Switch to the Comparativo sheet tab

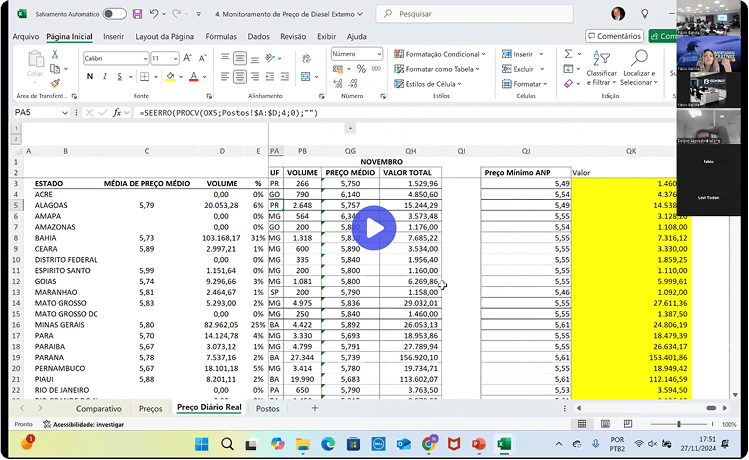99,409
